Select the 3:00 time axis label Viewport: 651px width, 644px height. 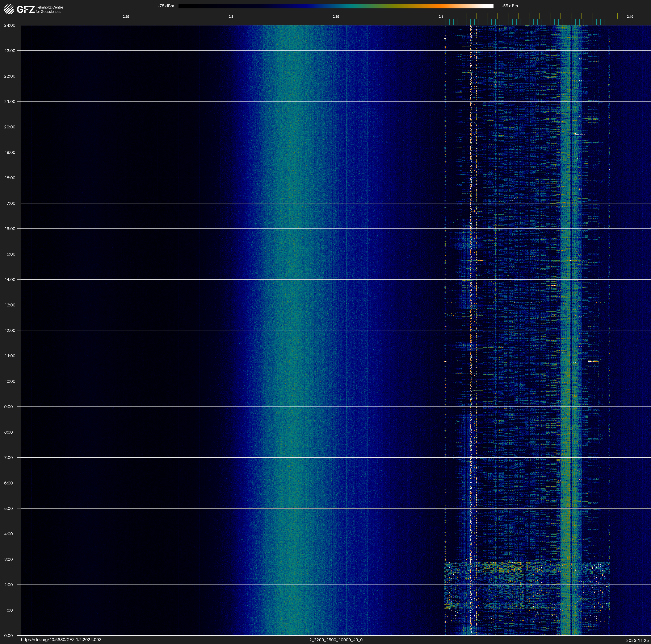[x=8, y=559]
